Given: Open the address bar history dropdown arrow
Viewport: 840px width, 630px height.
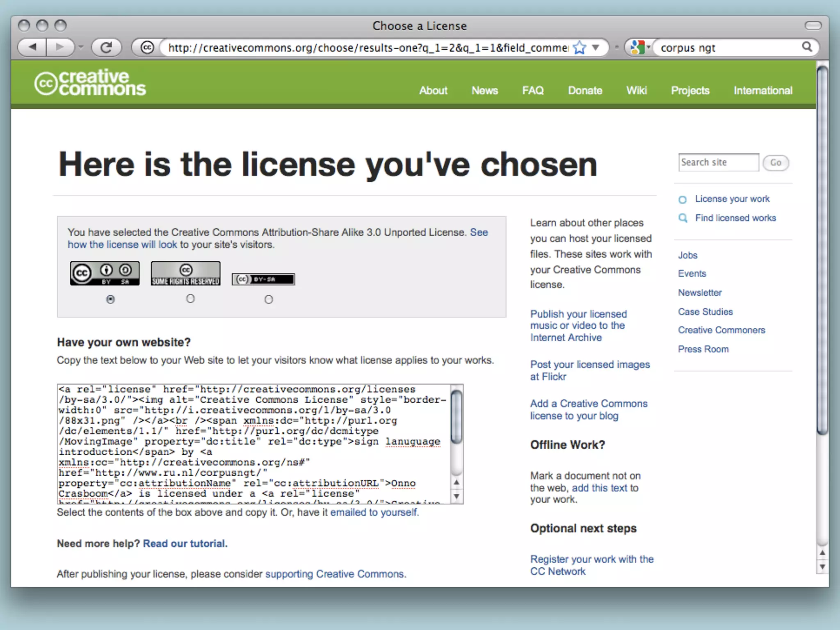Looking at the screenshot, I should coord(596,48).
